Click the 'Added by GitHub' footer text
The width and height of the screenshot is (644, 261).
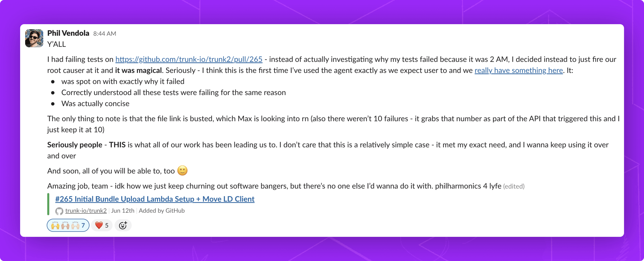click(161, 211)
